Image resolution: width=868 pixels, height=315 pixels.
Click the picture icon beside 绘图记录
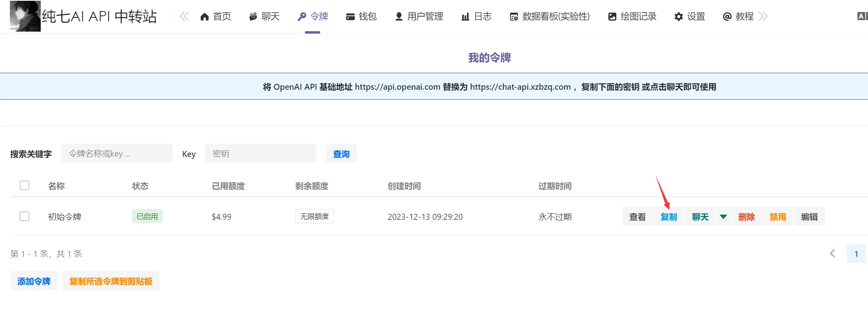coord(612,17)
